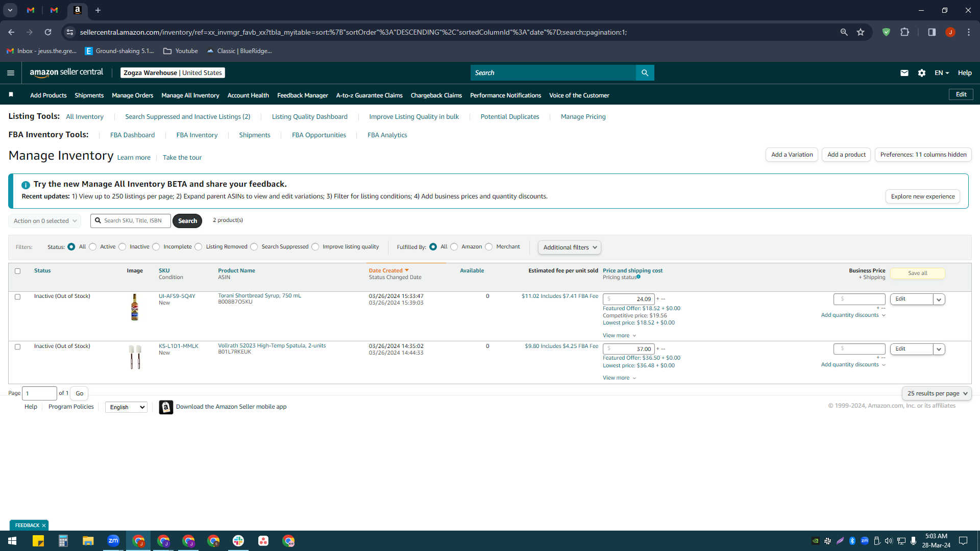Screen dimensions: 980x551
Task: Click the bookmark flag icon on nav bar
Action: point(11,94)
